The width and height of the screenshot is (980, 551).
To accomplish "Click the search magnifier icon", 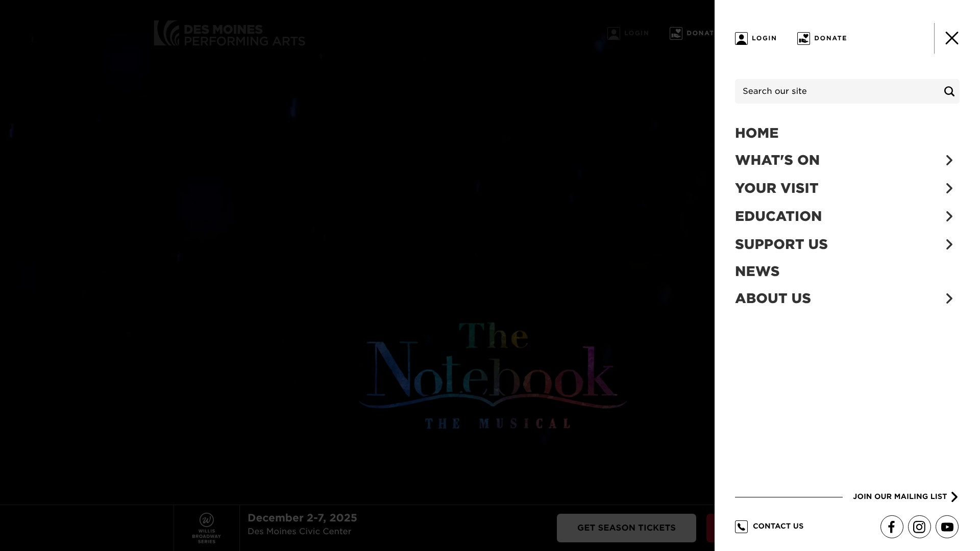I will point(949,91).
